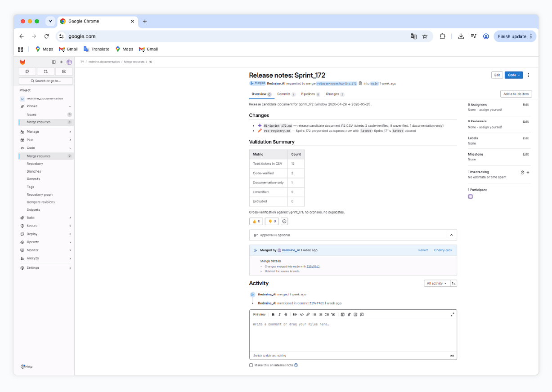Open assigned merge requests shortcut icon
The width and height of the screenshot is (552, 392).
(46, 71)
